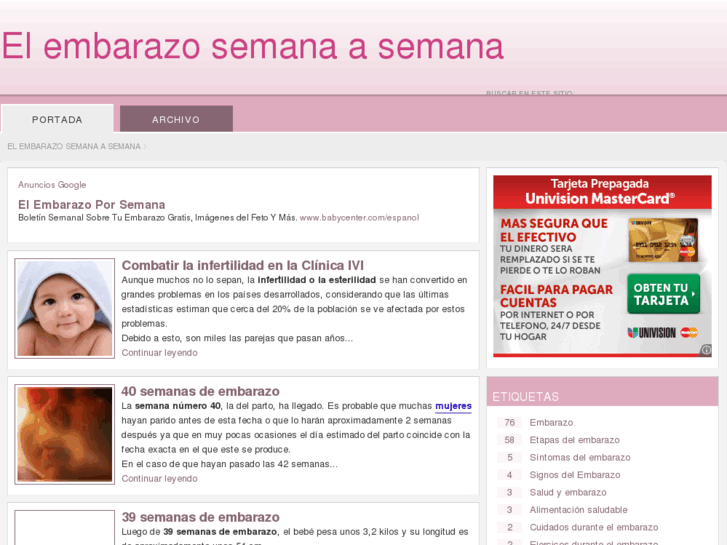
Task: Open the Anuncios Google link
Action: [52, 185]
